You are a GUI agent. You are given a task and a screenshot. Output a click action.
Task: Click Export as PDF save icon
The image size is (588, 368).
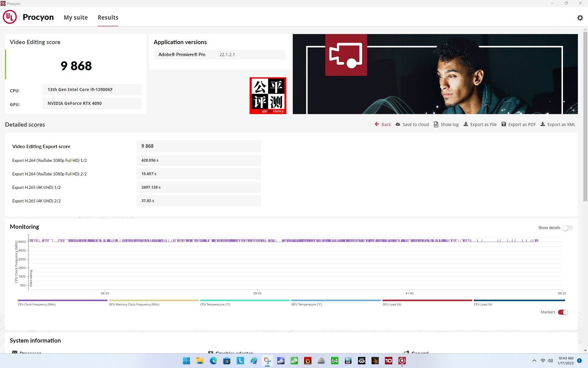(x=503, y=124)
